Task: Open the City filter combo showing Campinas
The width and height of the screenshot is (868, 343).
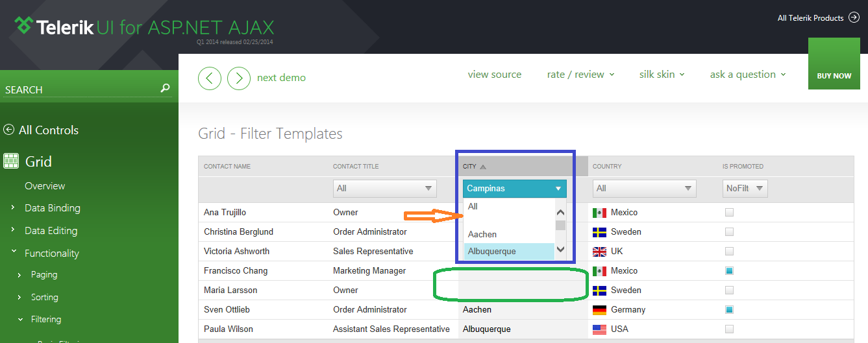Action: (x=514, y=189)
